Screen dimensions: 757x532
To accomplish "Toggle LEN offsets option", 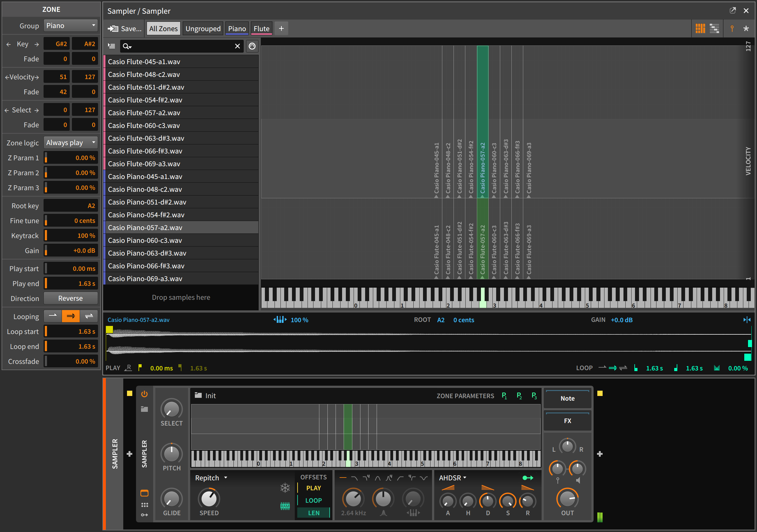I will [313, 513].
